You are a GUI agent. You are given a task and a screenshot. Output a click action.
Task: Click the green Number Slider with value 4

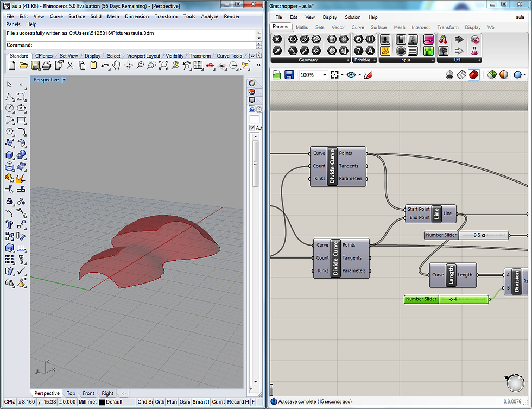point(446,299)
